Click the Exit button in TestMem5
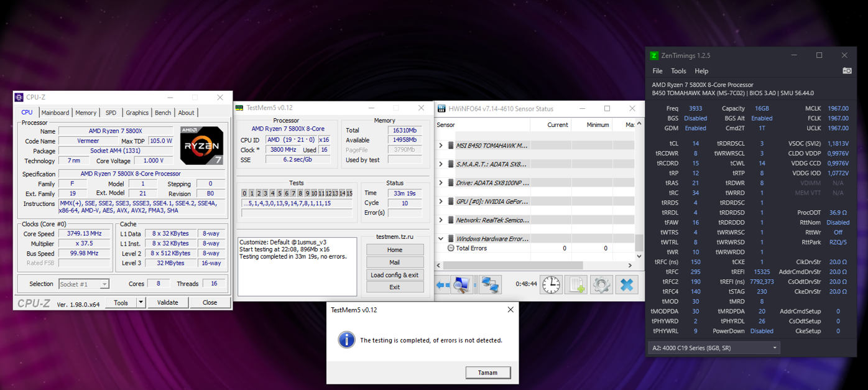868x390 pixels. pyautogui.click(x=395, y=287)
